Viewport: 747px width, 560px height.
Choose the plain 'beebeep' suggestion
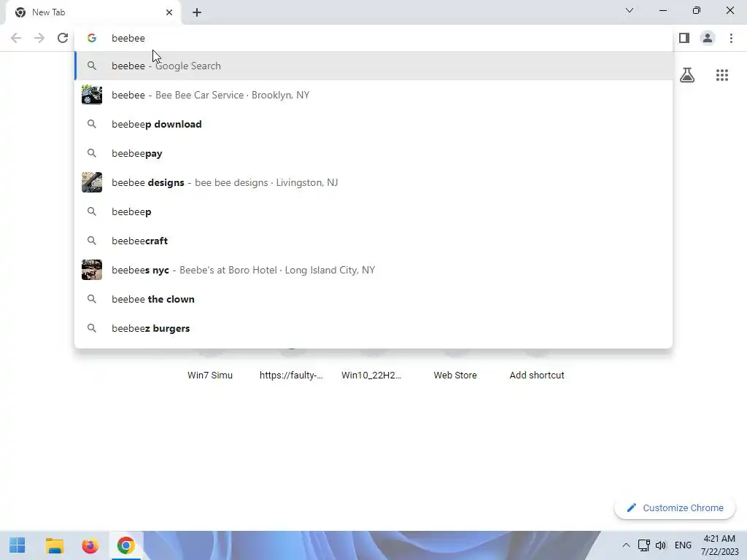[373, 211]
